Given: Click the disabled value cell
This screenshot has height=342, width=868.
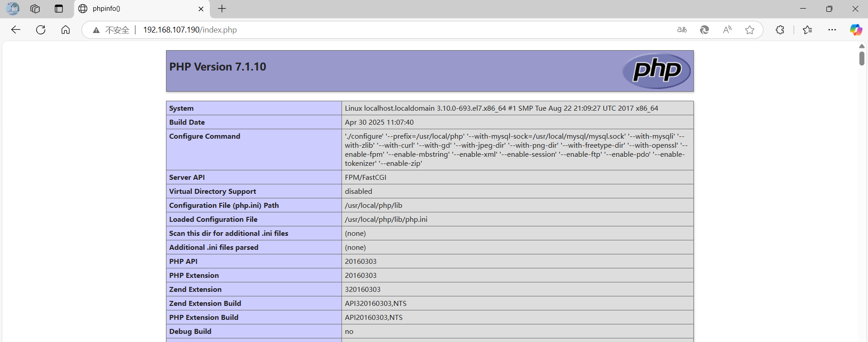Looking at the screenshot, I should (x=517, y=192).
